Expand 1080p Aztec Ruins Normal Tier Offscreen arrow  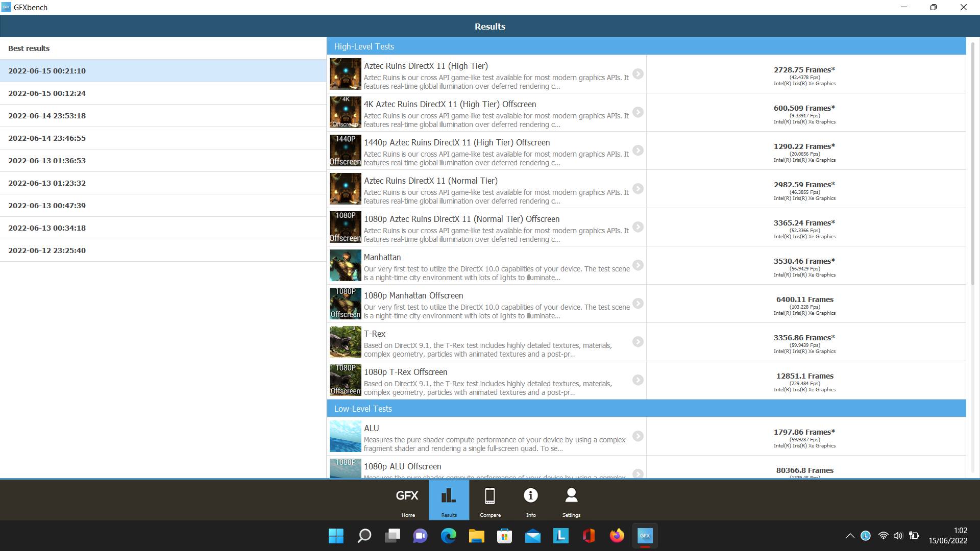pyautogui.click(x=638, y=227)
